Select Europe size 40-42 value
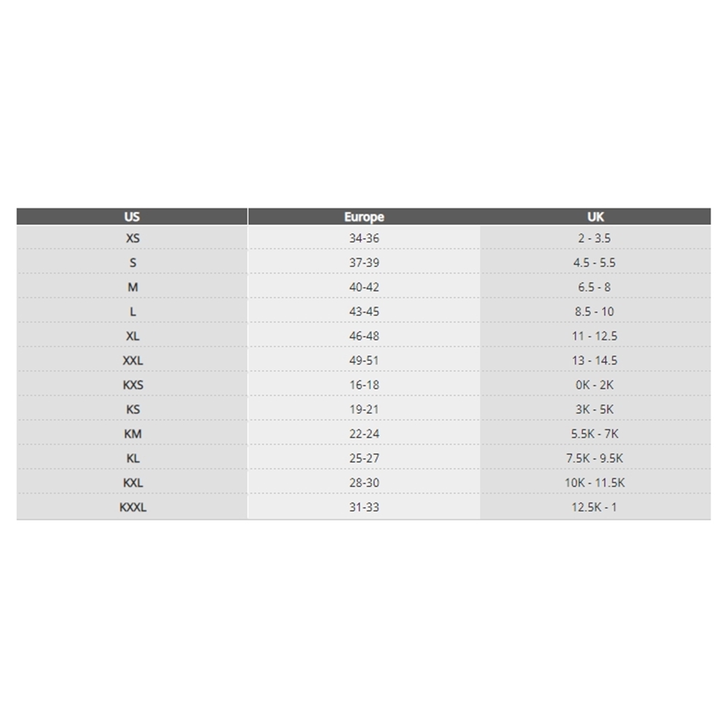Image resolution: width=728 pixels, height=728 pixels. [364, 287]
